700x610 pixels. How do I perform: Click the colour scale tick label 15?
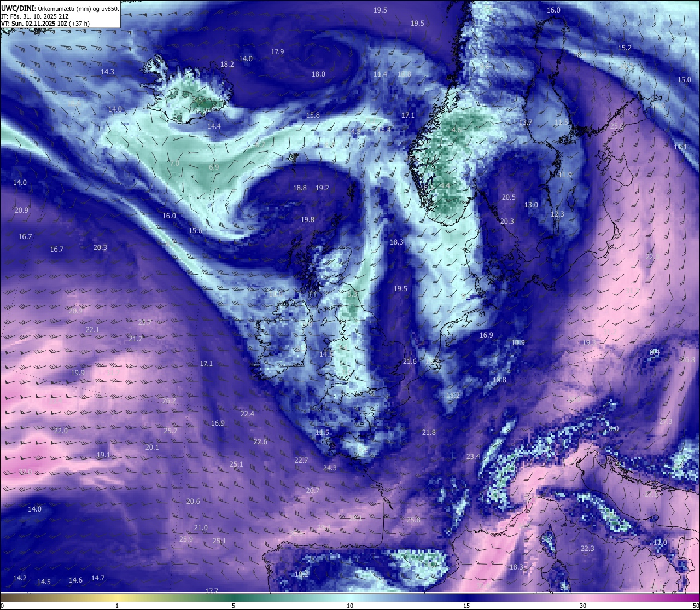[x=466, y=606]
